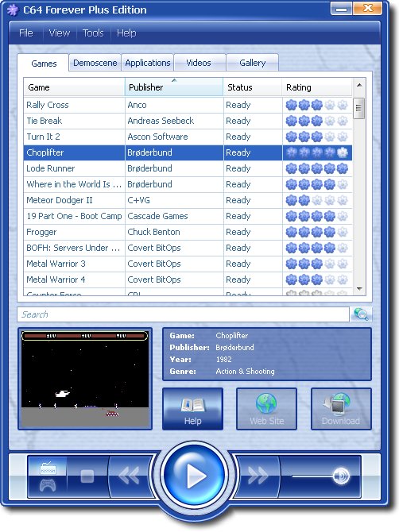Select the Lode Runner game row
Image resolution: width=399 pixels, height=532 pixels.
point(188,168)
